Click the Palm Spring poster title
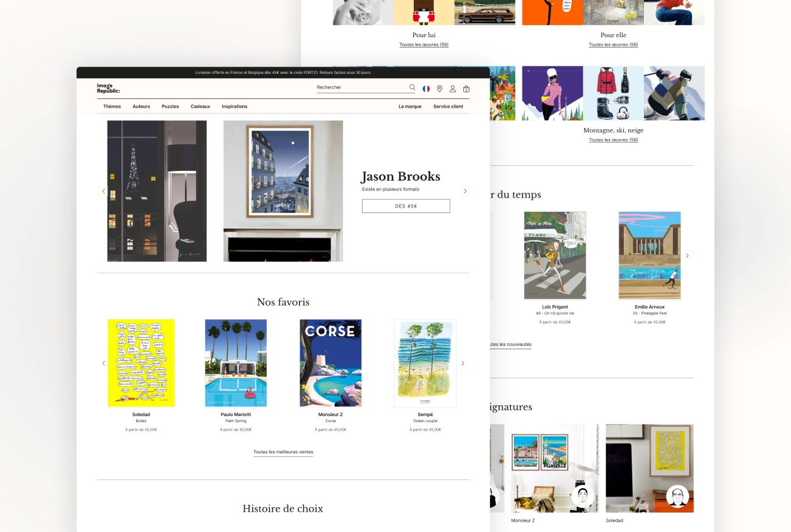This screenshot has width=791, height=532. tap(236, 421)
